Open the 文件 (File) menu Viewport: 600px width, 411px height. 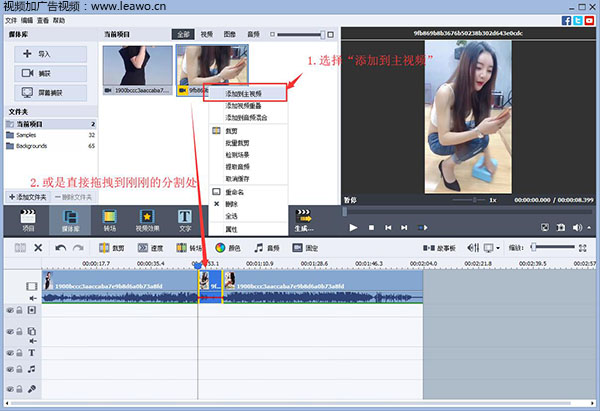[11, 20]
